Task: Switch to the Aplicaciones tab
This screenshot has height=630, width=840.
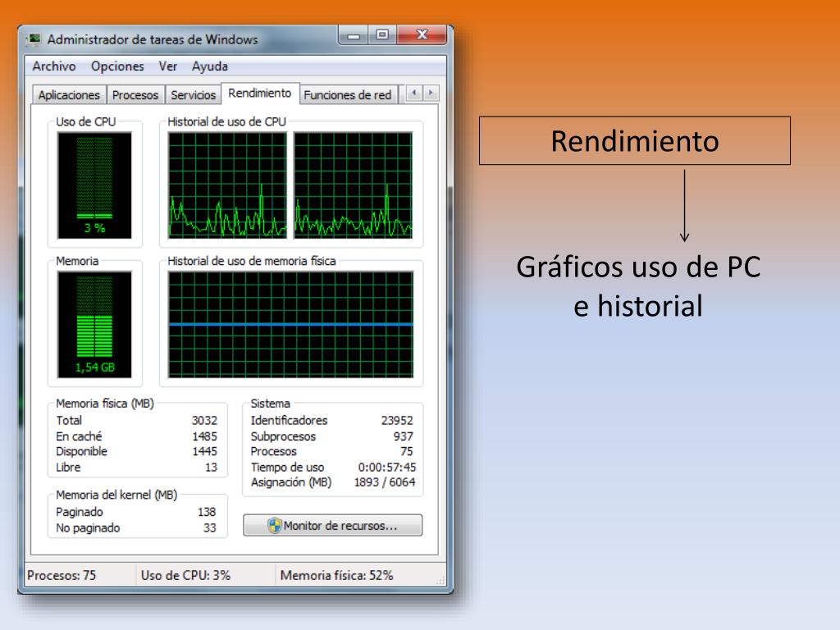Action: click(69, 95)
